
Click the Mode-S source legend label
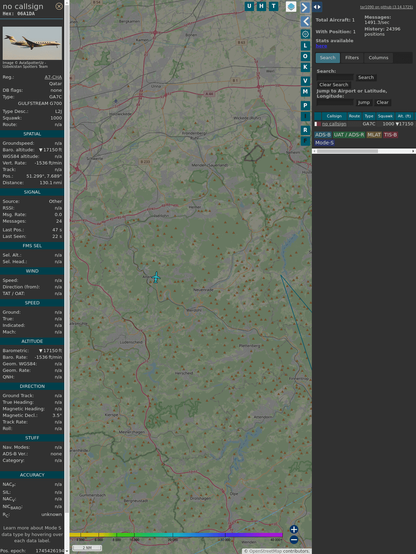coord(324,143)
